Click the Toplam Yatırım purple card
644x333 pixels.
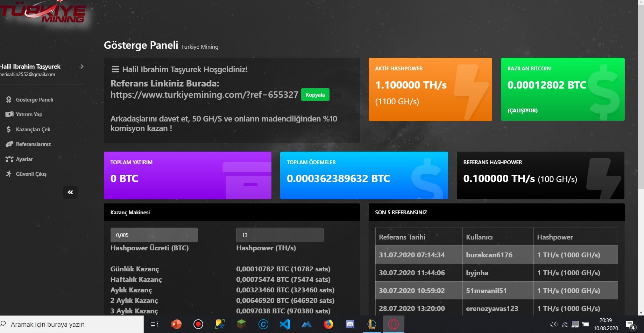[x=187, y=175]
